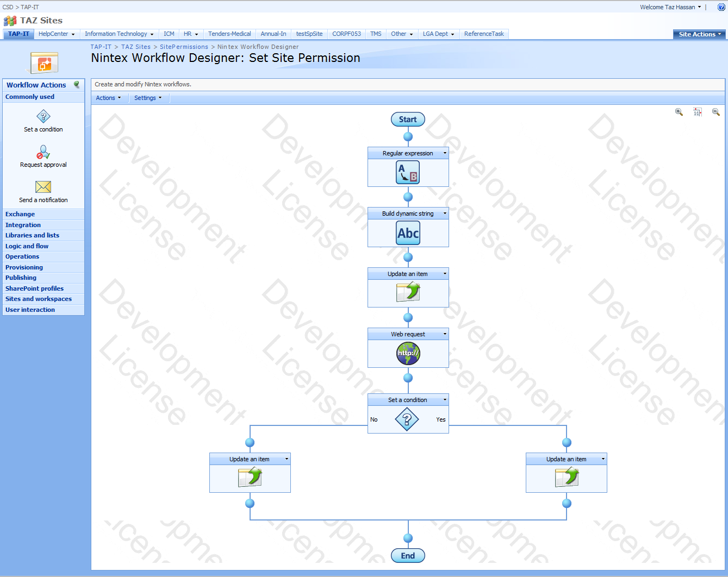Click the SitePermissions breadcrumb link

[x=184, y=47]
